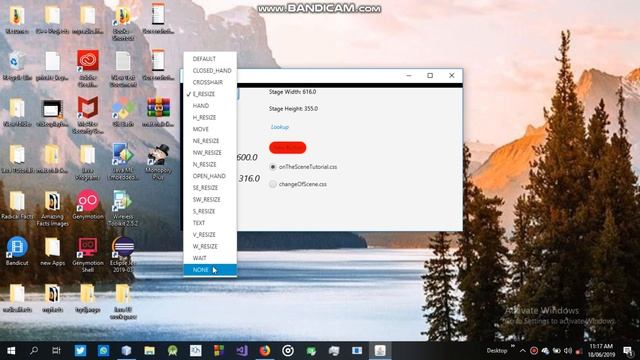The width and height of the screenshot is (640, 360).
Task: Open Twitter from the taskbar
Action: pyautogui.click(x=80, y=351)
